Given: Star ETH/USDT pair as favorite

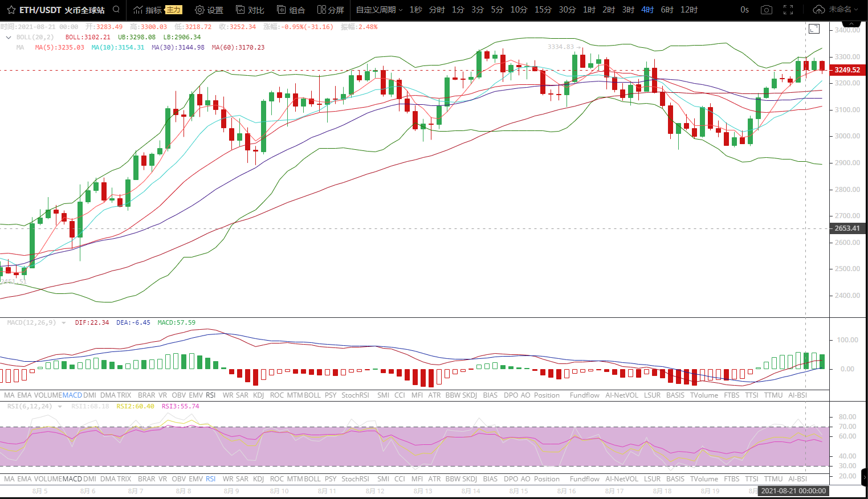Looking at the screenshot, I should (x=11, y=10).
